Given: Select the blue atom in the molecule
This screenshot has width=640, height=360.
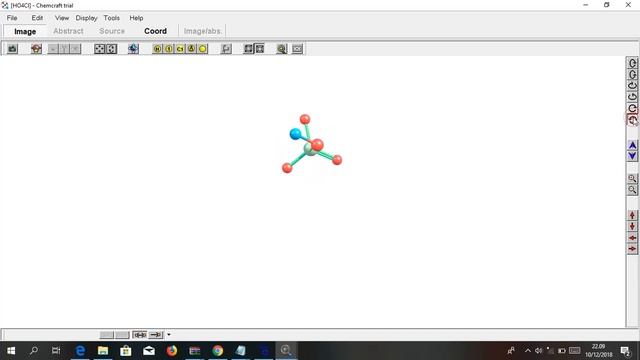Looking at the screenshot, I should 295,133.
